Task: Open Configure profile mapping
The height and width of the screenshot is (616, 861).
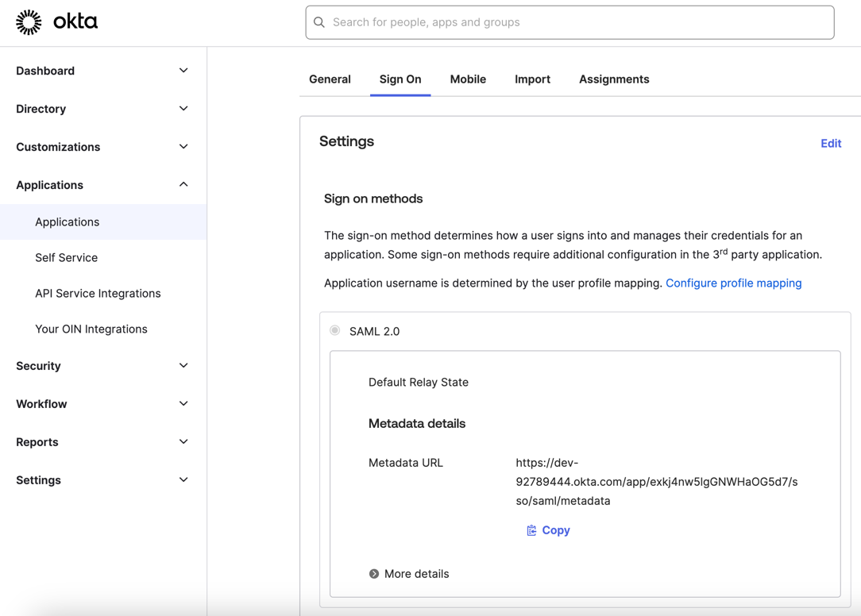Action: [733, 283]
